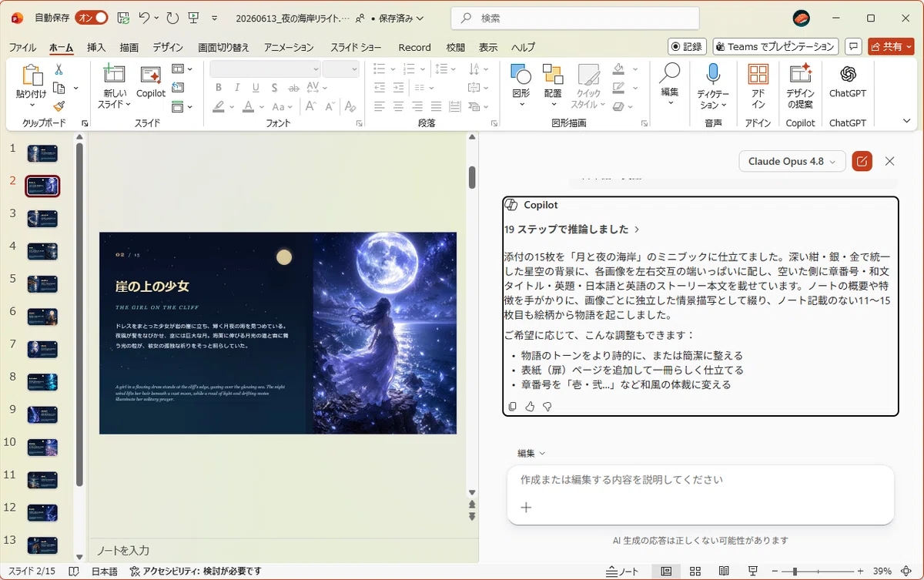
Task: Apply Strikethrough formatting
Action: click(293, 88)
